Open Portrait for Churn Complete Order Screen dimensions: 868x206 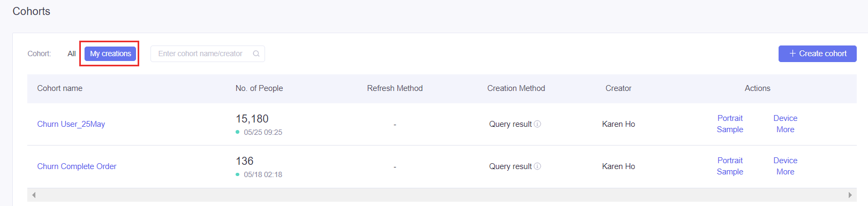[x=730, y=161]
